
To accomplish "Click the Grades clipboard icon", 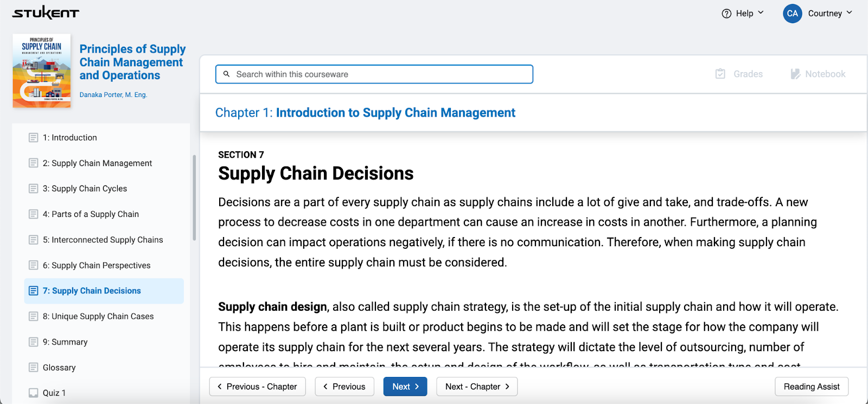I will 720,74.
